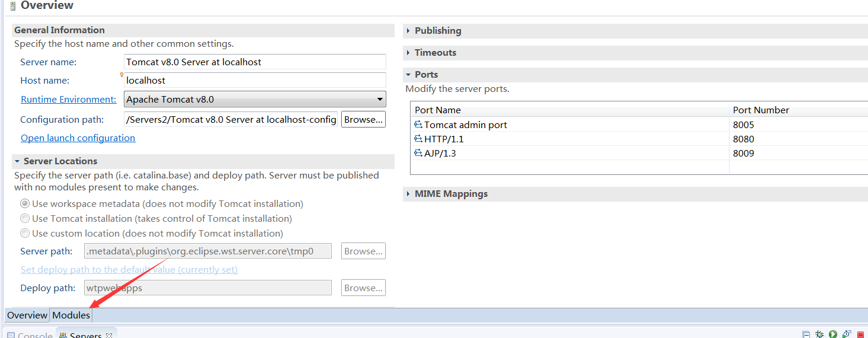This screenshot has height=338, width=868.
Task: Click the Port Name column header
Action: click(x=569, y=110)
